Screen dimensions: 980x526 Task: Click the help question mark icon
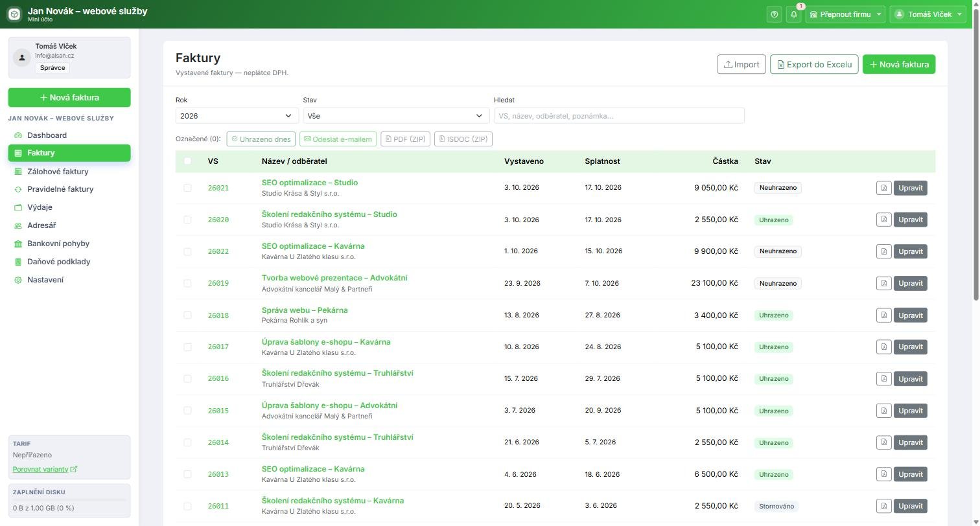[774, 14]
